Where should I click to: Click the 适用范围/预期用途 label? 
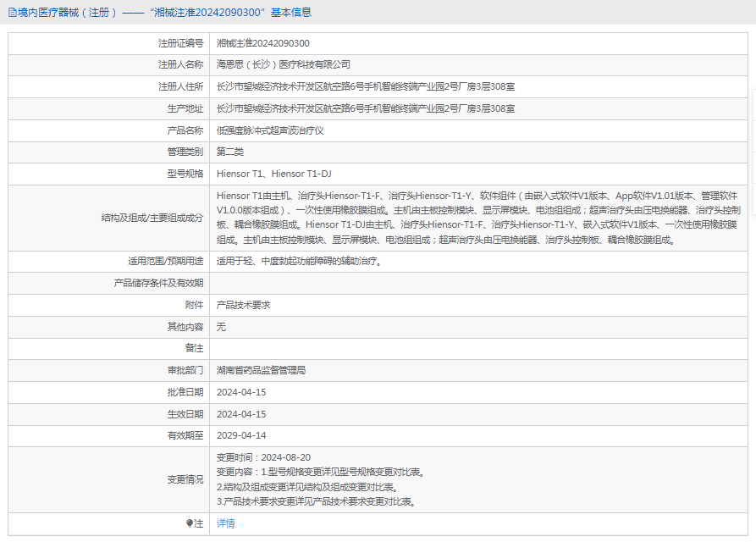click(x=165, y=262)
